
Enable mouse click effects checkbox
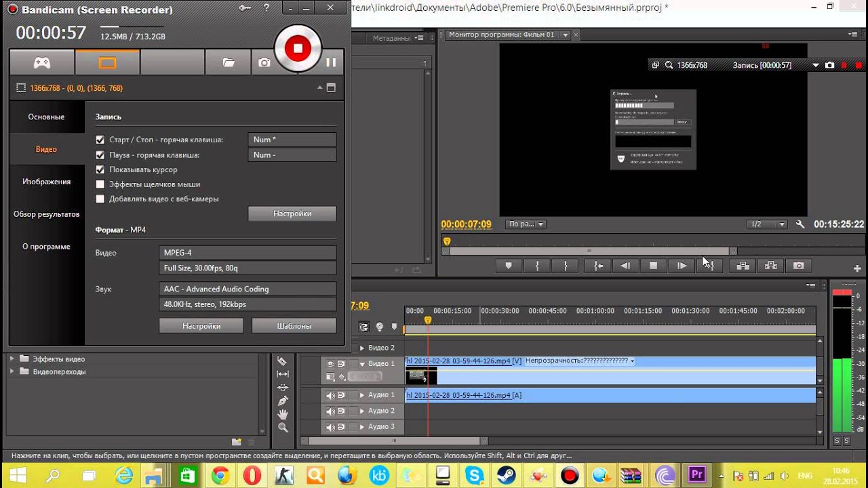point(100,184)
